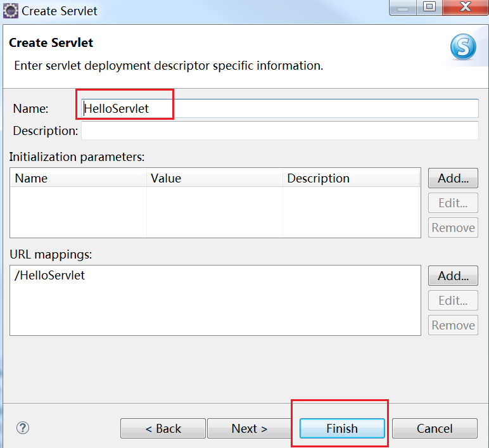The image size is (489, 448).
Task: Click the Name column header
Action: pyautogui.click(x=78, y=178)
